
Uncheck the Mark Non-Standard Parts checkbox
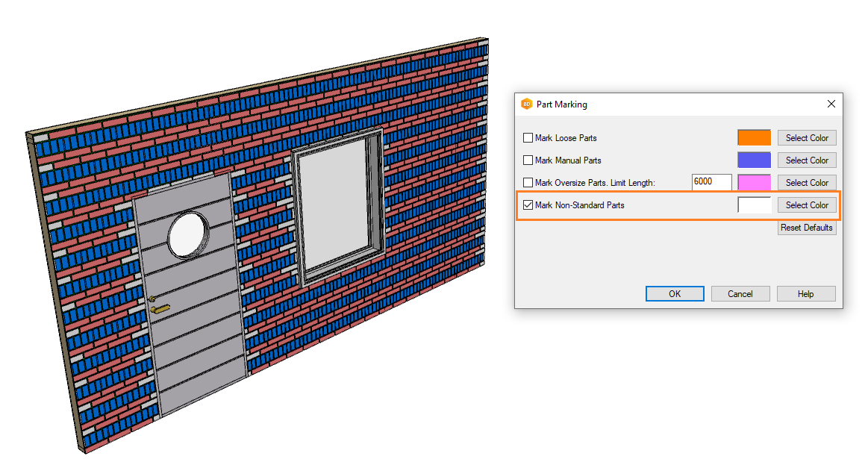[x=528, y=205]
